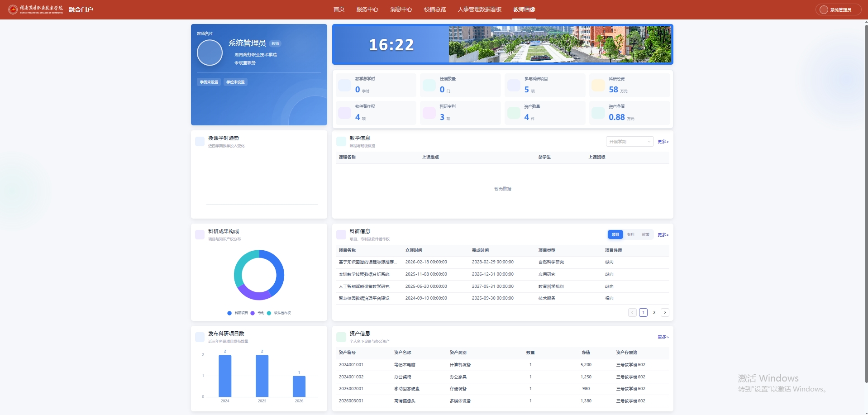Click the 资产数量 green stat icon
868x415 pixels.
[x=514, y=113]
